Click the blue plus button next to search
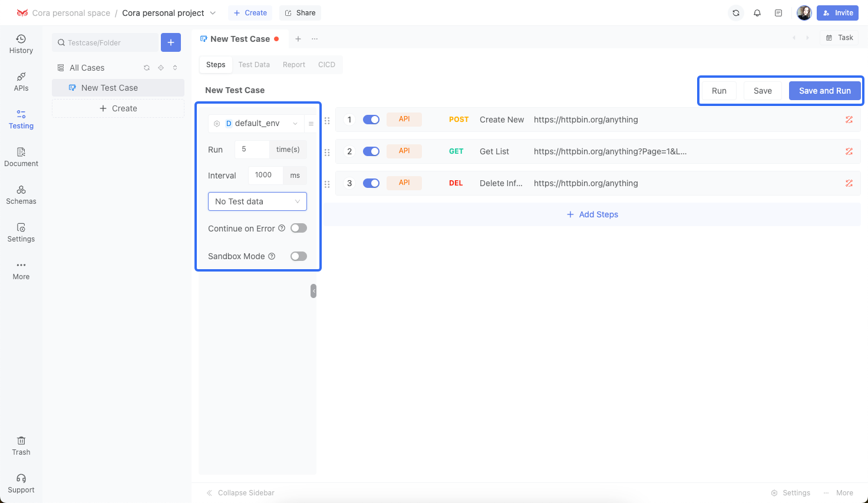The height and width of the screenshot is (503, 868). coord(171,42)
